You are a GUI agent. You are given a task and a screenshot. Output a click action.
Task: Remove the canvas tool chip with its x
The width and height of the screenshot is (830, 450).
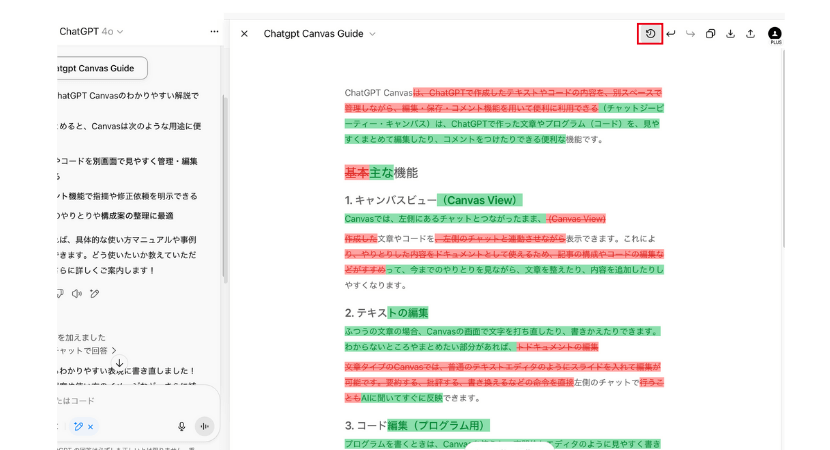91,427
